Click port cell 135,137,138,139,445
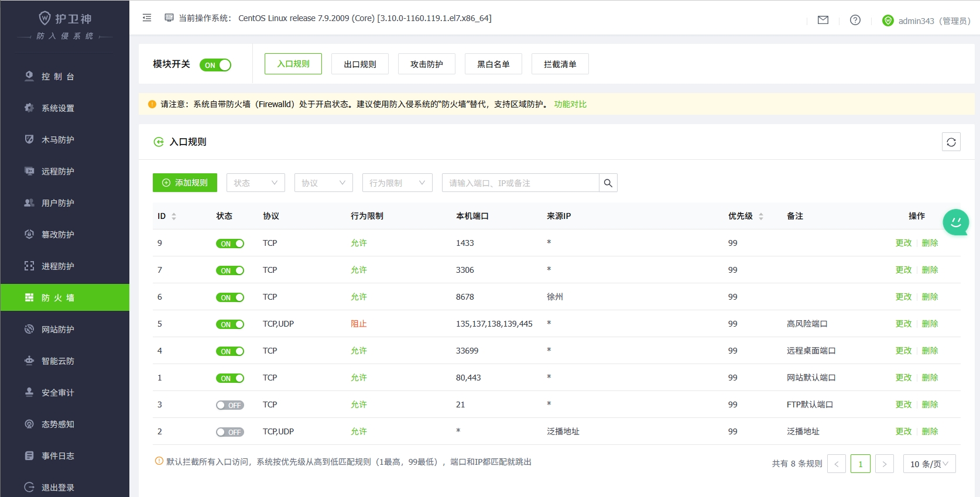980x497 pixels. pyautogui.click(x=494, y=324)
